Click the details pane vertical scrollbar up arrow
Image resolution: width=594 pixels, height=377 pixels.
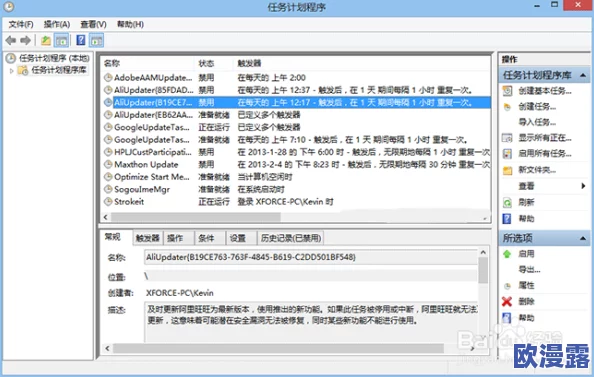pos(483,252)
